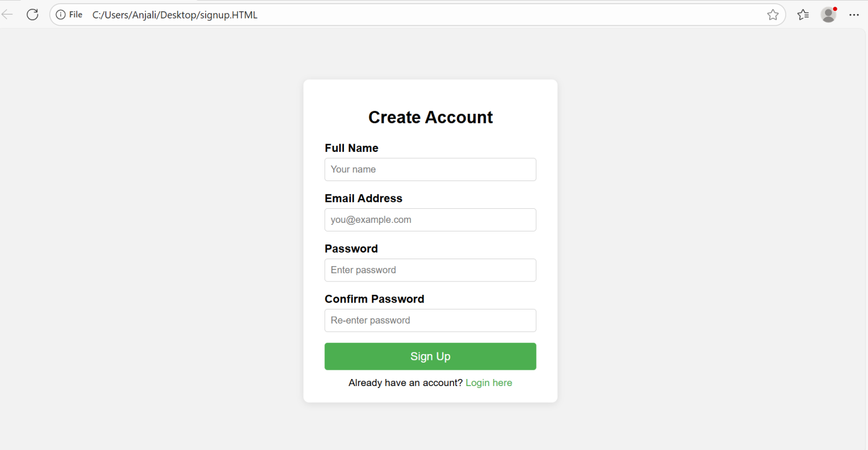Focus the address bar showing signup.HTML
The image size is (868, 450).
click(380, 15)
